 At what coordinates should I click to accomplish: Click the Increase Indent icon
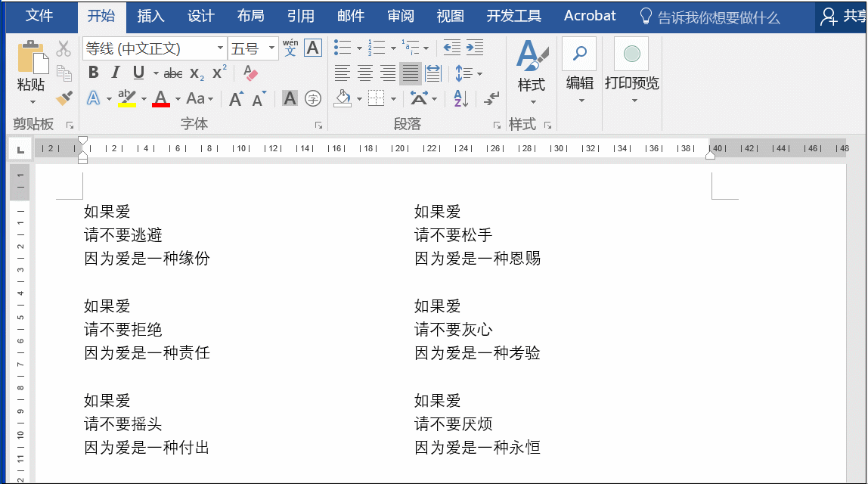(x=474, y=48)
